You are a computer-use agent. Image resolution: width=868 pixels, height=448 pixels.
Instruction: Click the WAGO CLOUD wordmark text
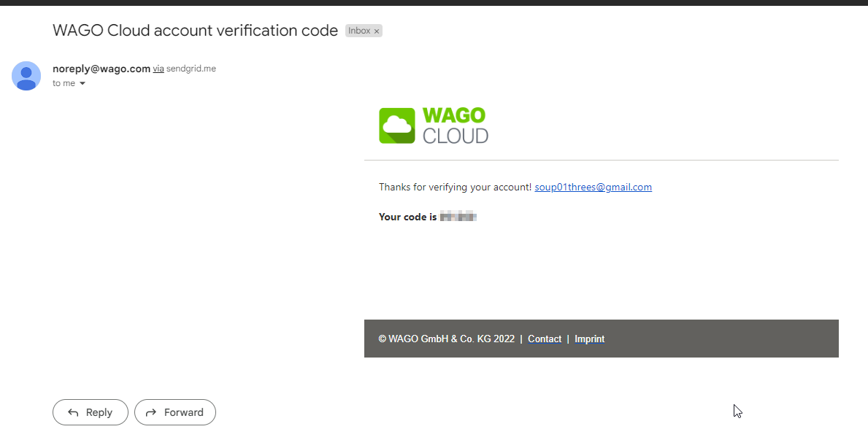coord(455,125)
